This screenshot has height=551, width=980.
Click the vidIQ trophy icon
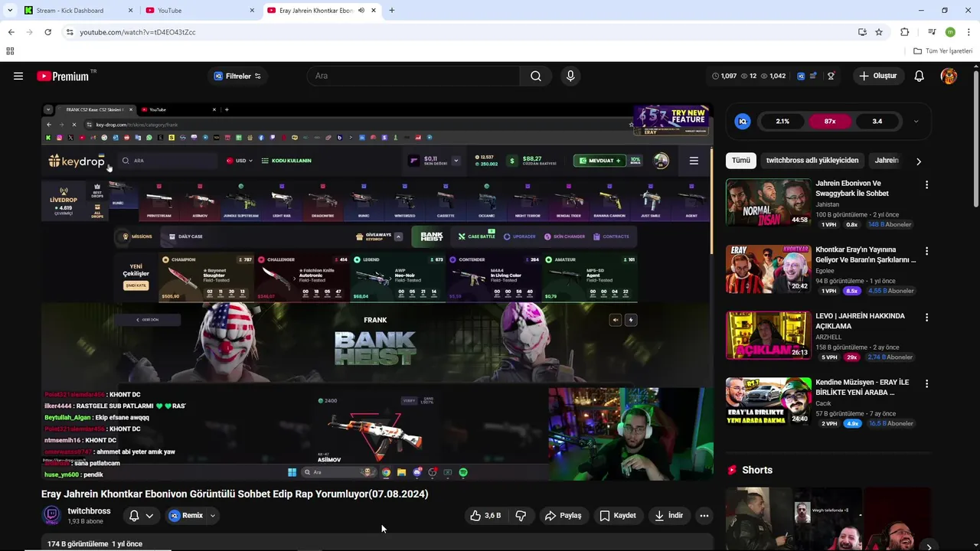[831, 76]
